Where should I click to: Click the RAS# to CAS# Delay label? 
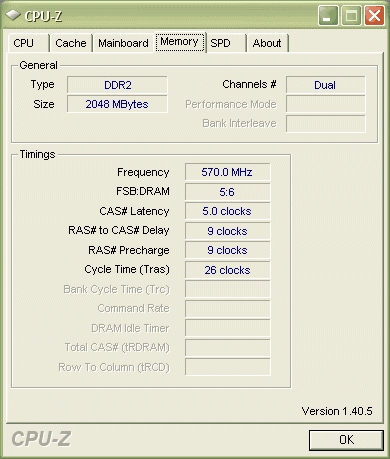[119, 230]
